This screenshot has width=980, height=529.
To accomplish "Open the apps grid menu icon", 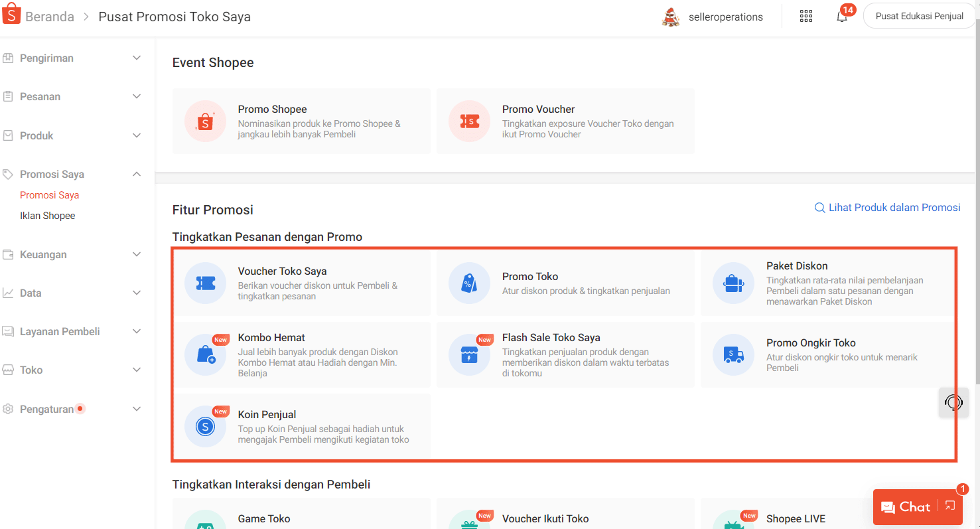I will tap(806, 17).
